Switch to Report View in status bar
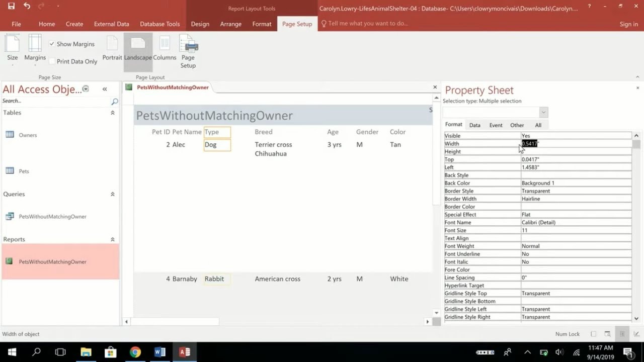 click(594, 334)
